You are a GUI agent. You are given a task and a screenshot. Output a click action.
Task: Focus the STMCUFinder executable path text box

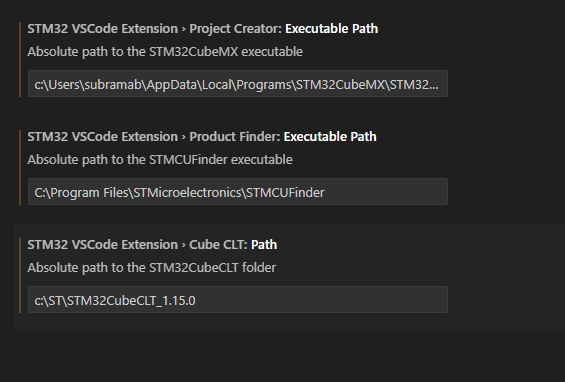pos(238,192)
